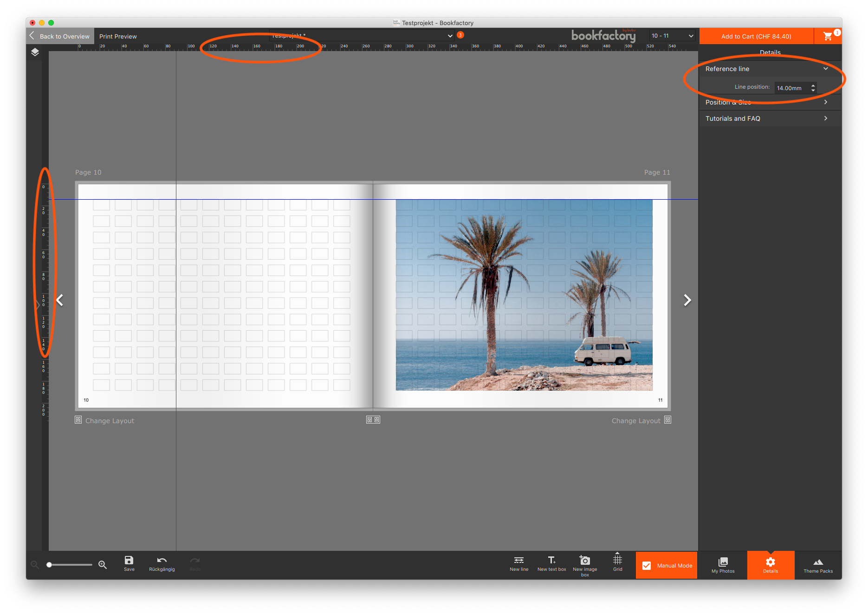Image resolution: width=868 pixels, height=614 pixels.
Task: Insert a New text box
Action: tap(551, 563)
